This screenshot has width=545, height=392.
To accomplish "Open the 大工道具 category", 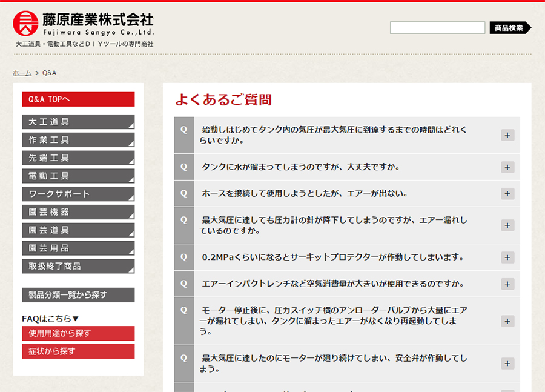I will pos(78,122).
